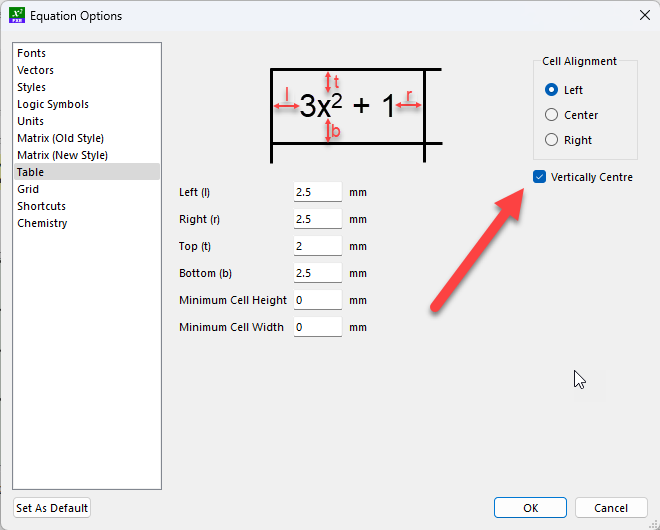The height and width of the screenshot is (530, 660).
Task: Confirm the dialog with OK
Action: [x=530, y=508]
